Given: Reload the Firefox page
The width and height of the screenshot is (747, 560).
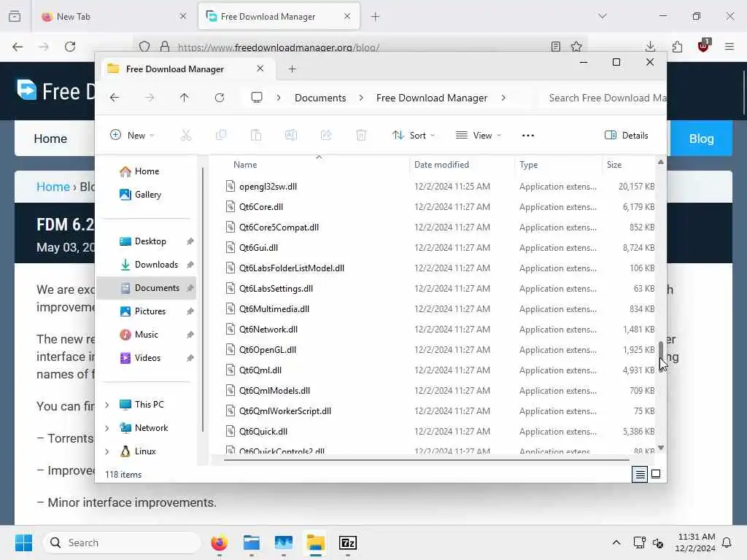Looking at the screenshot, I should (x=70, y=47).
